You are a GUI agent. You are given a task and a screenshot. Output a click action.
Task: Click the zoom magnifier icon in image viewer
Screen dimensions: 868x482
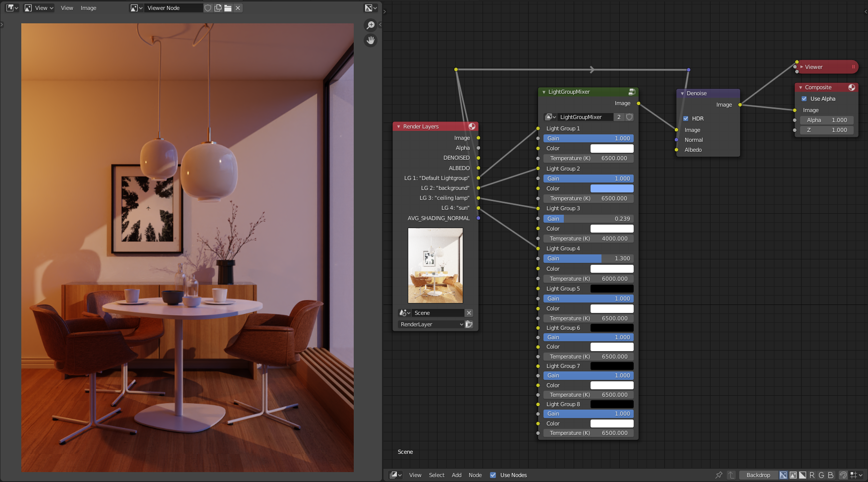[370, 25]
